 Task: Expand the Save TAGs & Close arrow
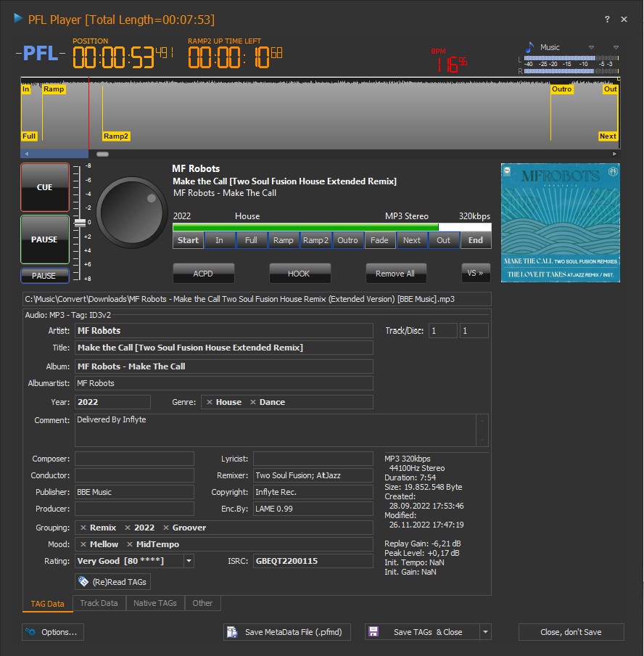click(486, 632)
